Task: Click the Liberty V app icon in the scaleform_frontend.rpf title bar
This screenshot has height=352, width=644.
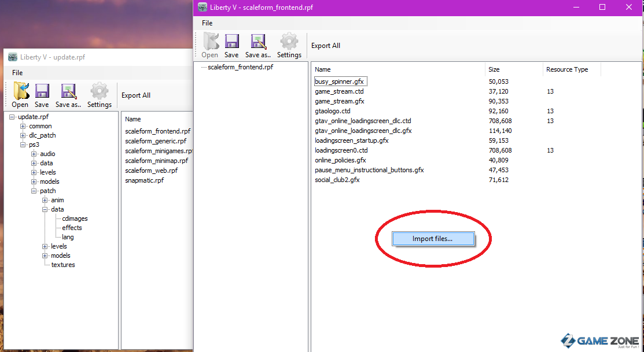Action: (x=203, y=8)
